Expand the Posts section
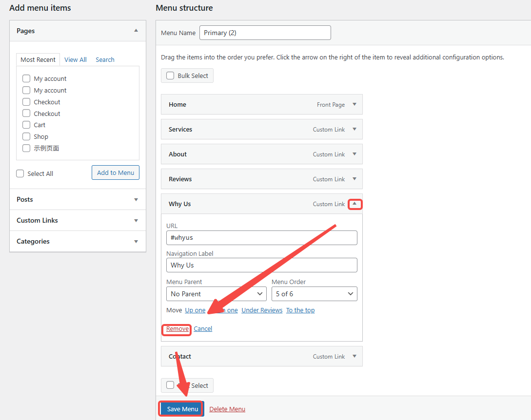Viewport: 531px width, 420px height. click(136, 200)
